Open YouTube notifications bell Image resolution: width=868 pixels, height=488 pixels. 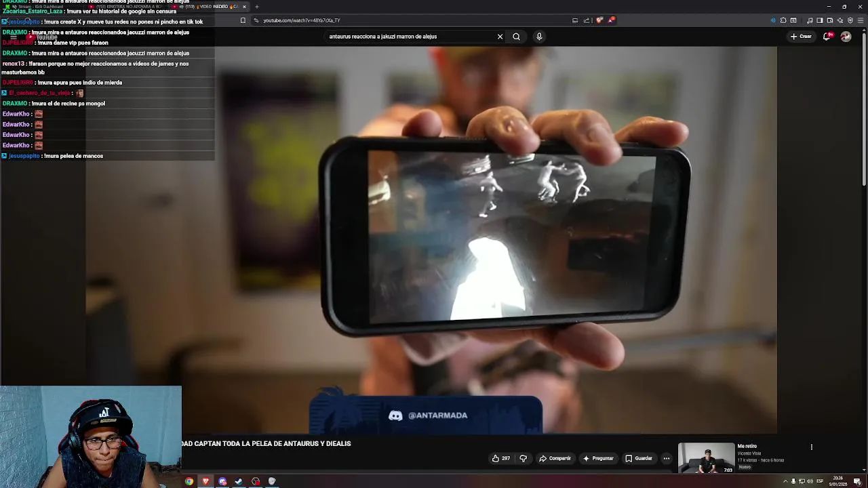tap(827, 37)
